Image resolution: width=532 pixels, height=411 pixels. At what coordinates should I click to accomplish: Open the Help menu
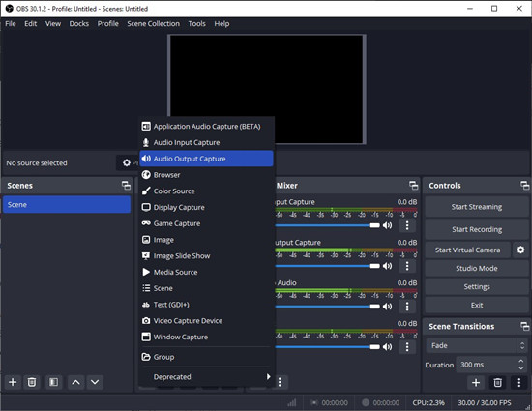(x=222, y=24)
